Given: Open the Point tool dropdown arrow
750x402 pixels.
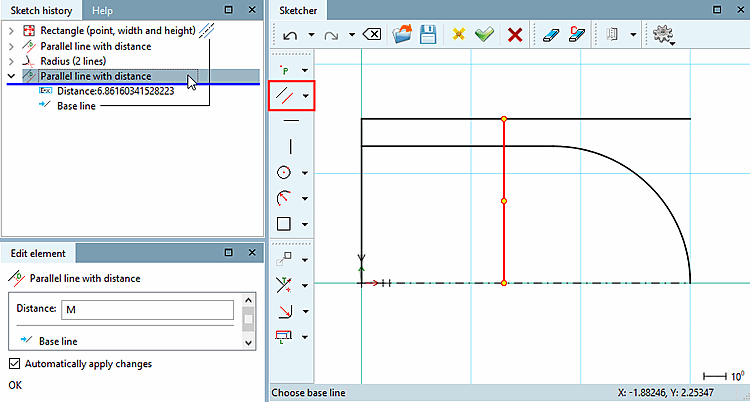Looking at the screenshot, I should click(305, 71).
